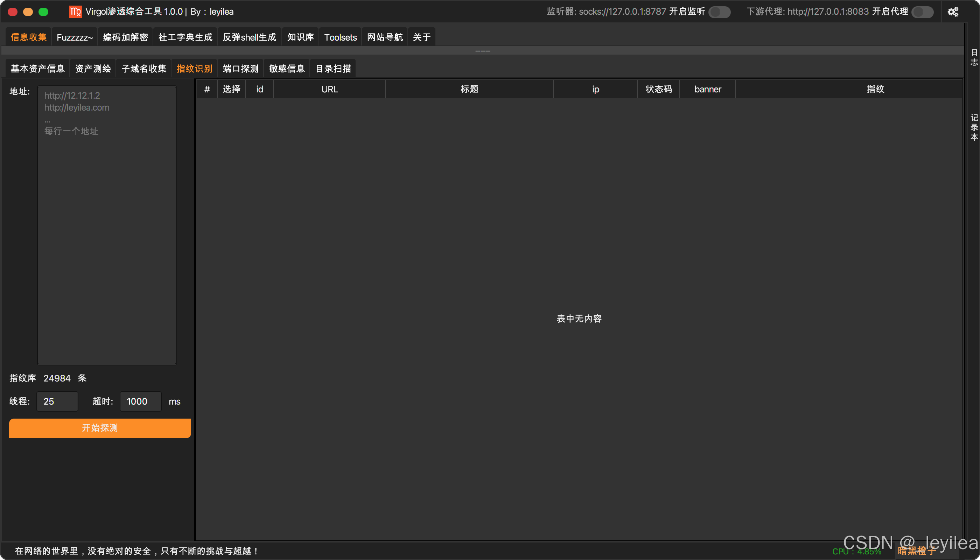Open the 反弹shell生成 tab
980x560 pixels.
pyautogui.click(x=249, y=37)
